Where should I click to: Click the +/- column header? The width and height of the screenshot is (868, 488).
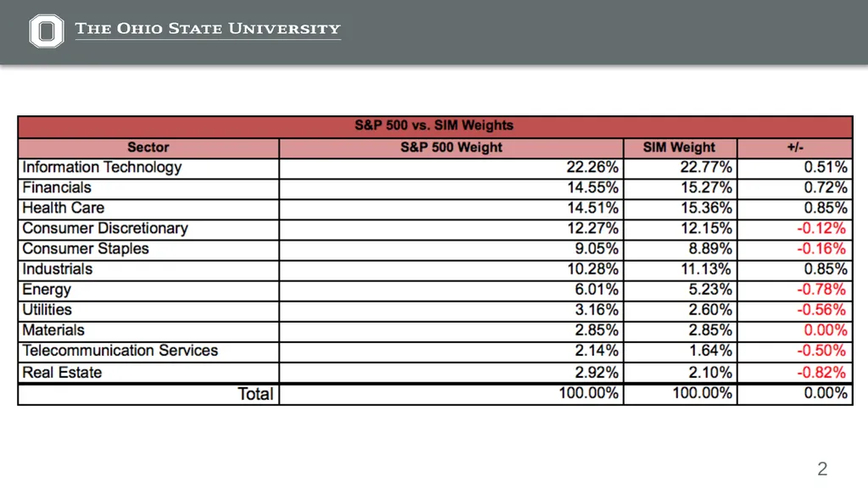(795, 147)
